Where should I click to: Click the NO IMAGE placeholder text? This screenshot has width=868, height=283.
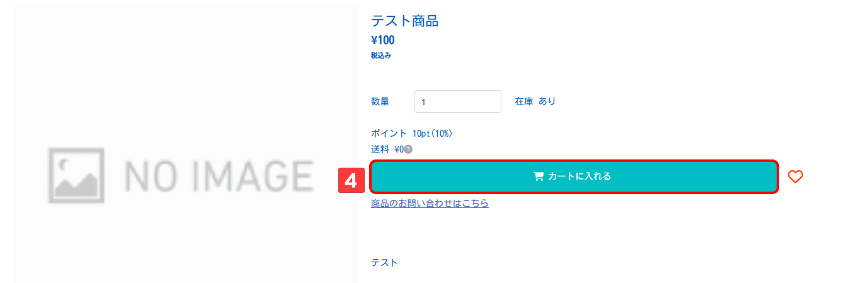pyautogui.click(x=219, y=175)
